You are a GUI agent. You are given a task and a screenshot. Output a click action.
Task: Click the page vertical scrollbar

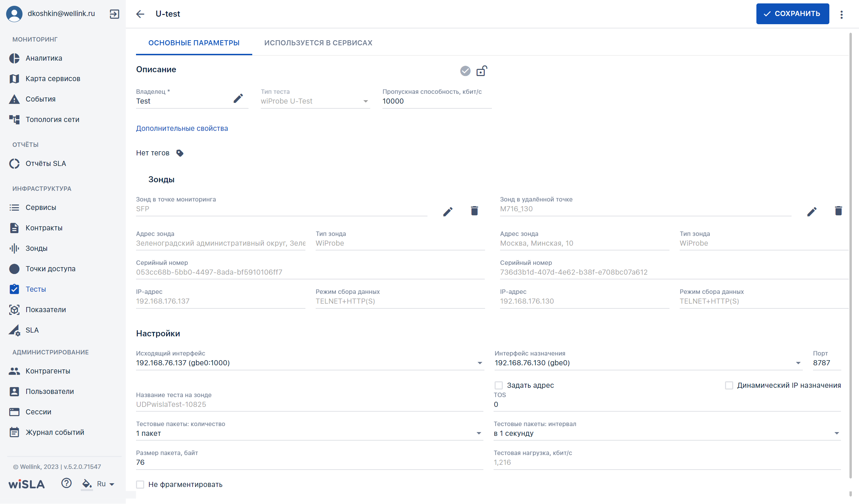(850, 256)
